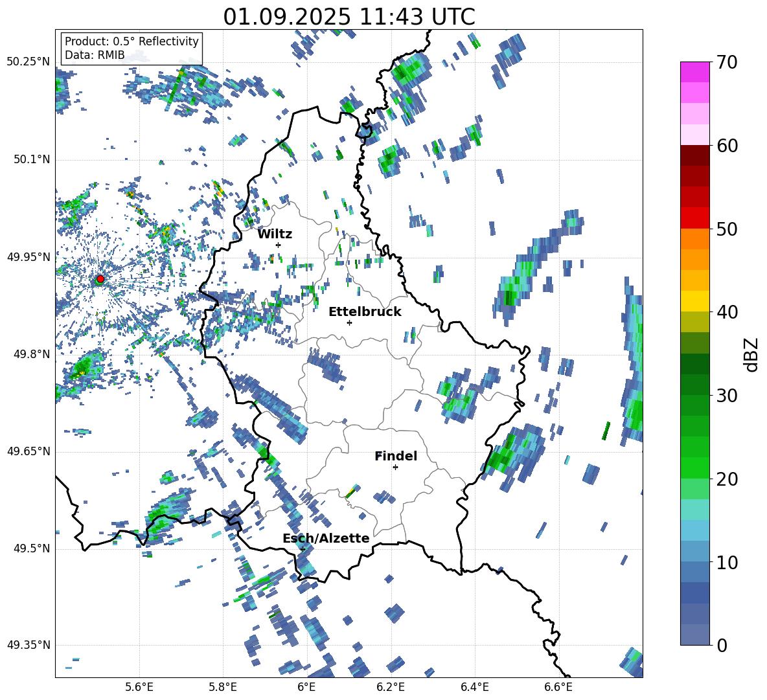Image resolution: width=767 pixels, height=700 pixels.
Task: Click the colorbar tick label 70
Action: coord(727,63)
